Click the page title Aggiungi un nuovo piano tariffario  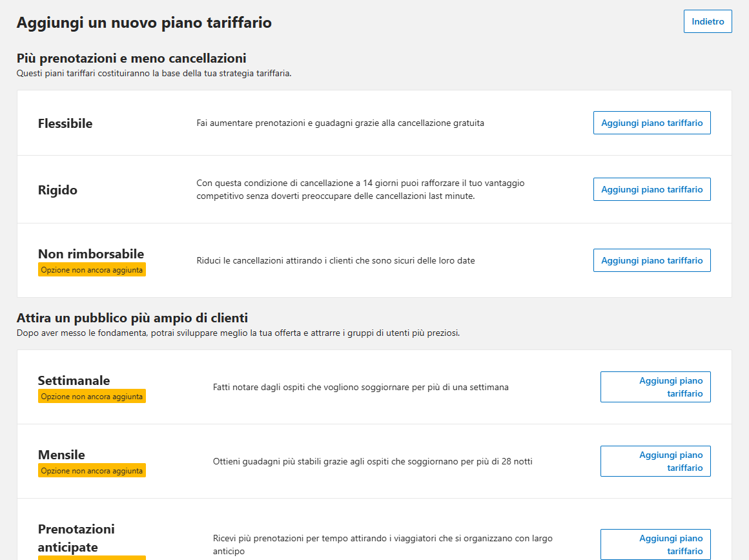144,23
